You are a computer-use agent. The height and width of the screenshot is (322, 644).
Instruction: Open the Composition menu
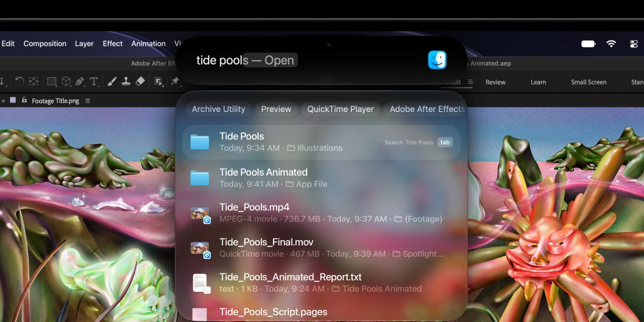tap(45, 43)
